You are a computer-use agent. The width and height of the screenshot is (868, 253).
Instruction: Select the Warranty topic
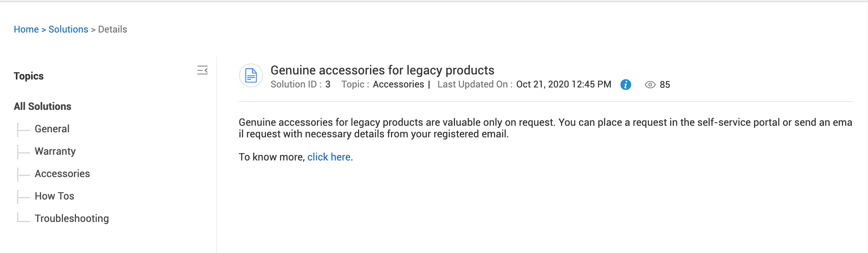55,151
